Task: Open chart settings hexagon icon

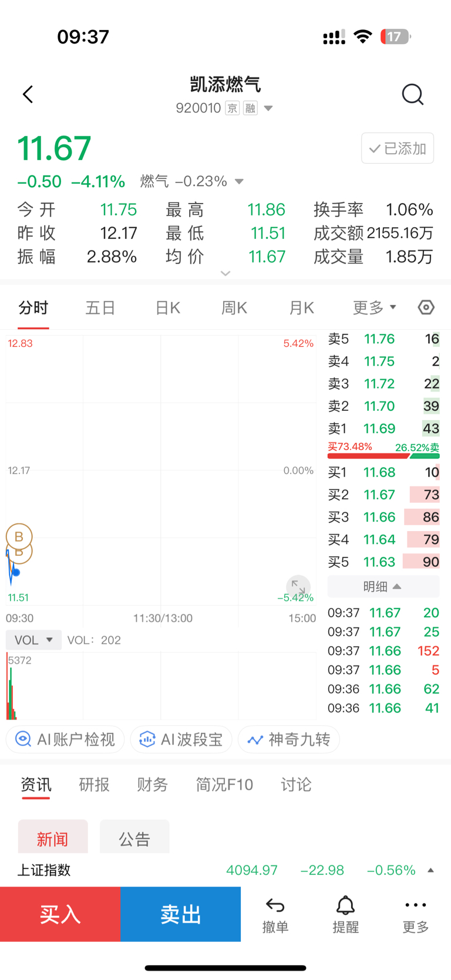Action: pyautogui.click(x=426, y=307)
